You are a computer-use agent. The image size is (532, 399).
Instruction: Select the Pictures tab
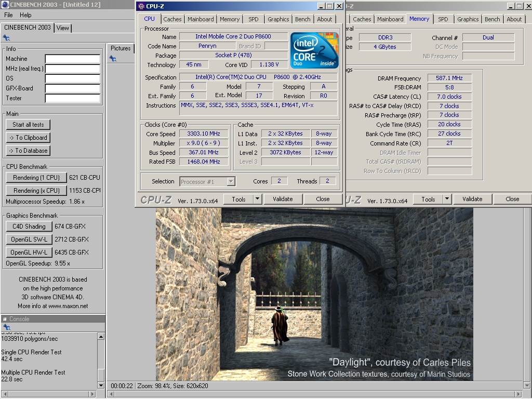pyautogui.click(x=121, y=48)
